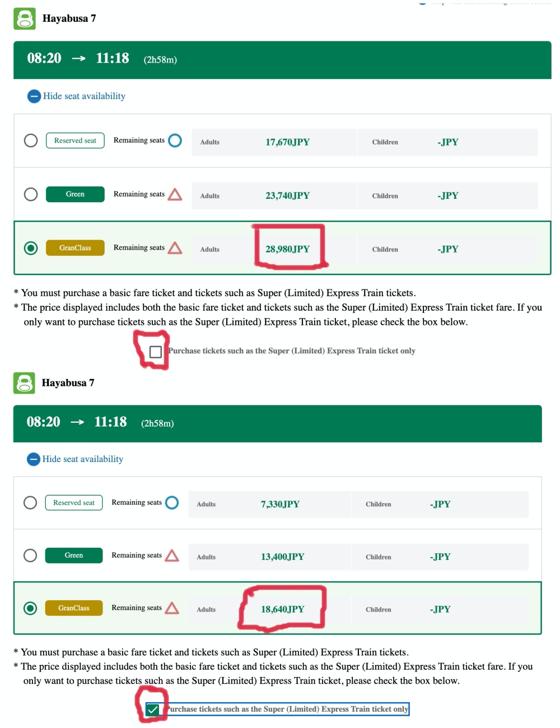Click the bottom Green class label button
The width and height of the screenshot is (560, 728).
click(x=74, y=556)
